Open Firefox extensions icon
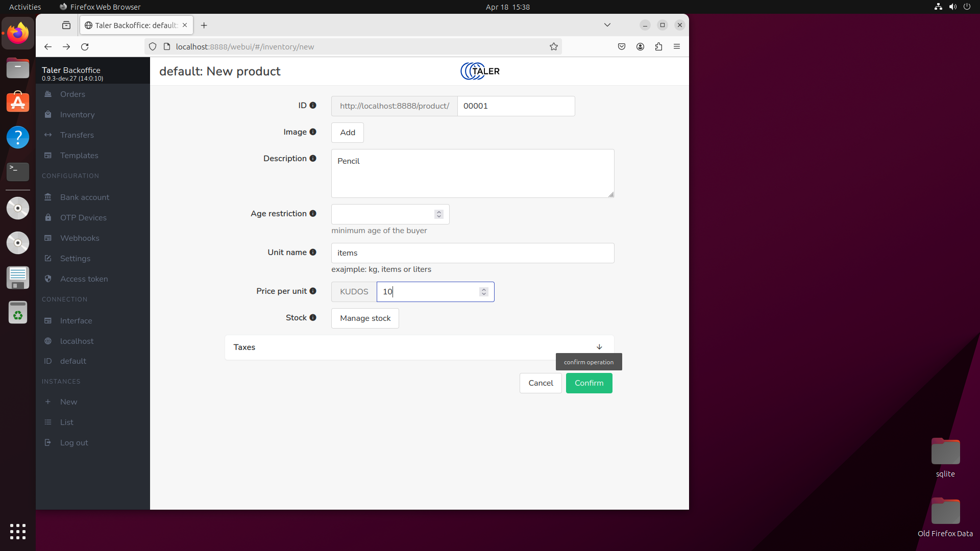The width and height of the screenshot is (980, 551). (x=658, y=47)
